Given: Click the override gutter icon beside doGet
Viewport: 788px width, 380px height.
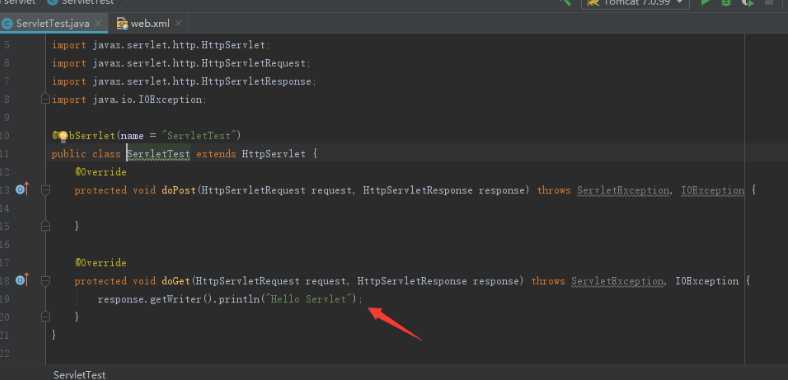Looking at the screenshot, I should point(22,280).
